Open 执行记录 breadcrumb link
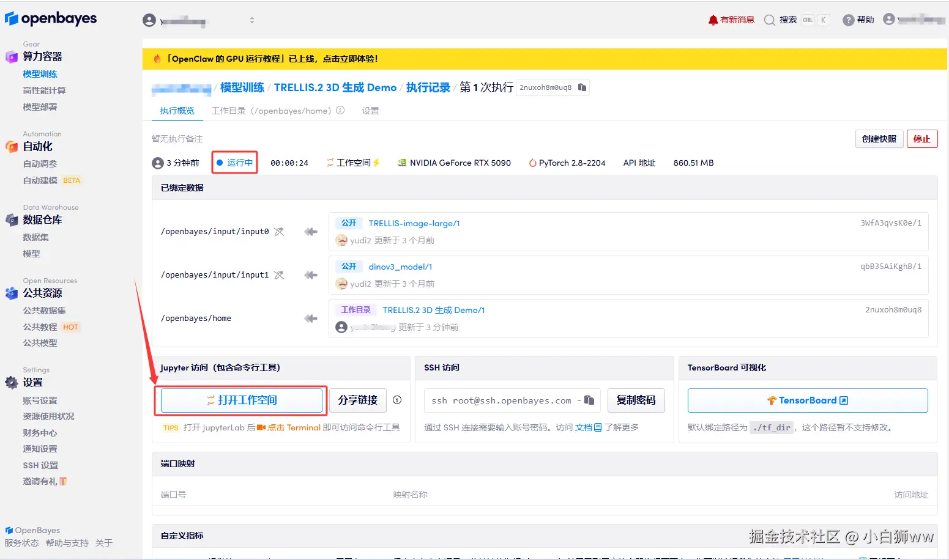Viewport: 949px width, 560px height. (x=428, y=87)
